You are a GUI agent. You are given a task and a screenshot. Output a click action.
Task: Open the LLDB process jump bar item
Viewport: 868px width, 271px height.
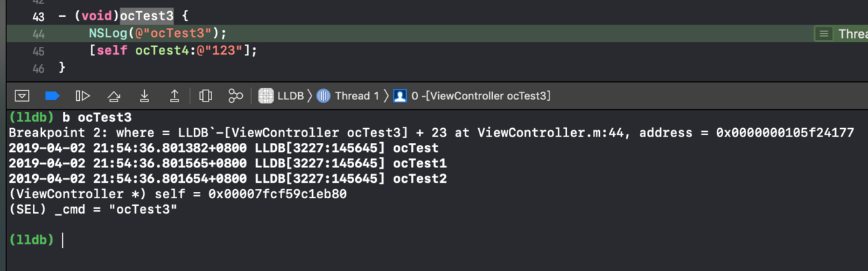281,96
